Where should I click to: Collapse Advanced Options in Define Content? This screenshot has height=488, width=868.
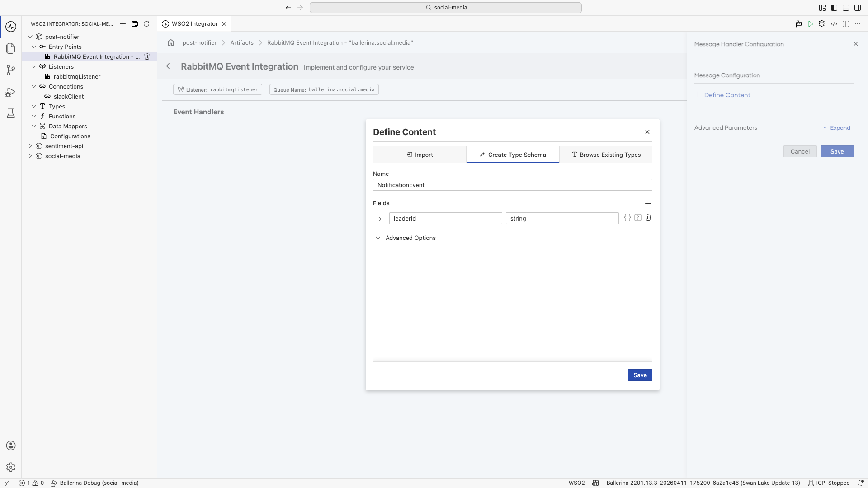tap(378, 238)
